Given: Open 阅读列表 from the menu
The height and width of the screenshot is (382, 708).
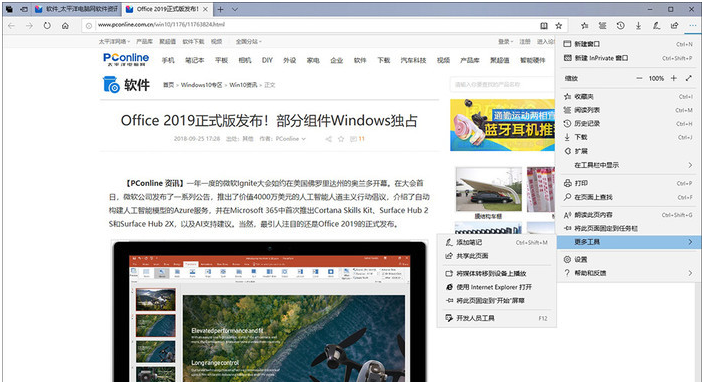Looking at the screenshot, I should [628, 110].
